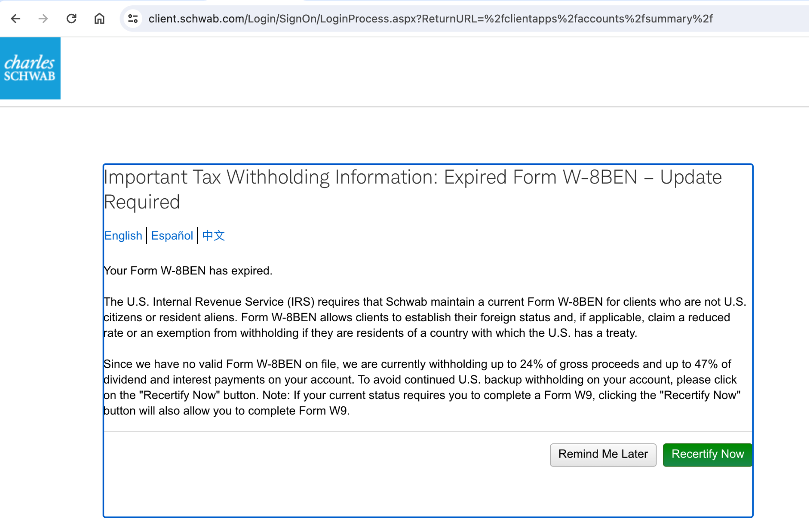809x532 pixels.
Task: Start recertification with Recertify Now button
Action: (707, 454)
